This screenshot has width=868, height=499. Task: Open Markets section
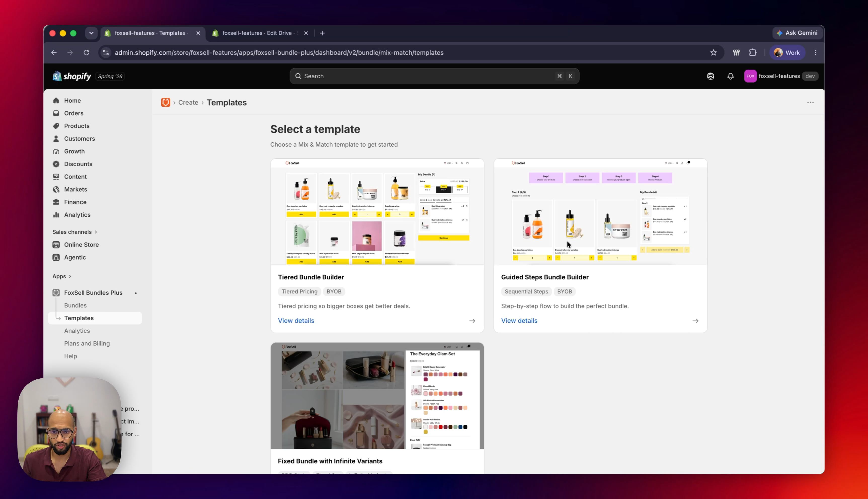coord(75,189)
